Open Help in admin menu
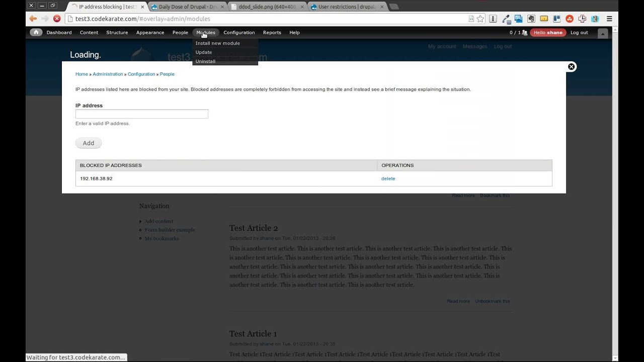 point(294,33)
